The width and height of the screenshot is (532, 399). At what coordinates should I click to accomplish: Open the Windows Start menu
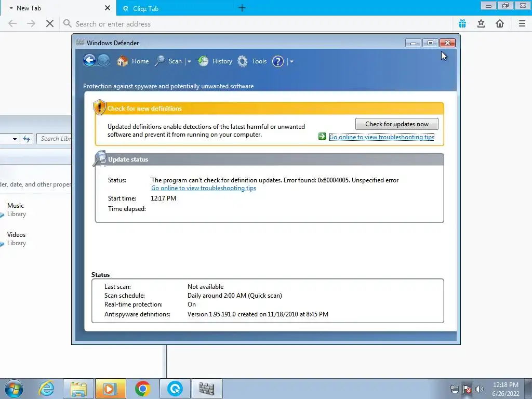coord(14,389)
